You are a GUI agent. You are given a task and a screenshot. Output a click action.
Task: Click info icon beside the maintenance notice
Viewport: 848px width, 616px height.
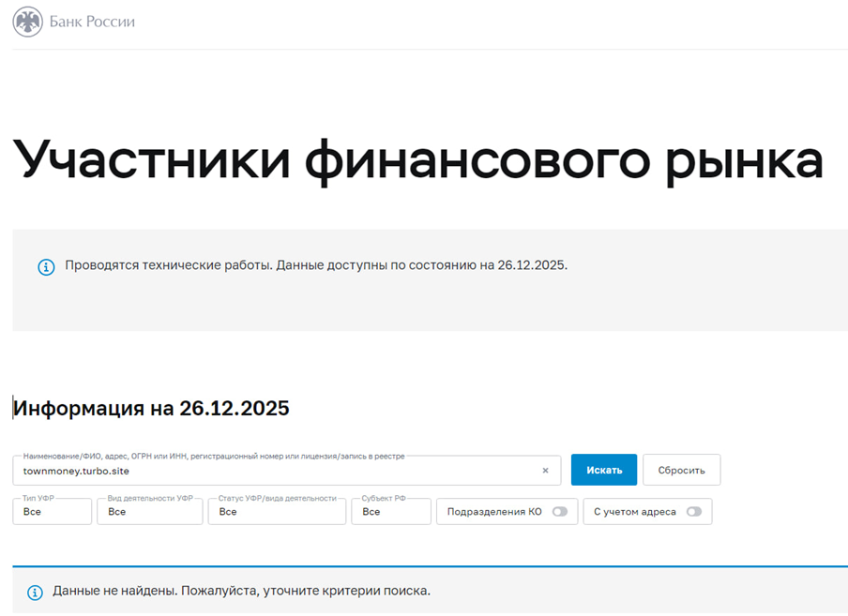click(47, 267)
